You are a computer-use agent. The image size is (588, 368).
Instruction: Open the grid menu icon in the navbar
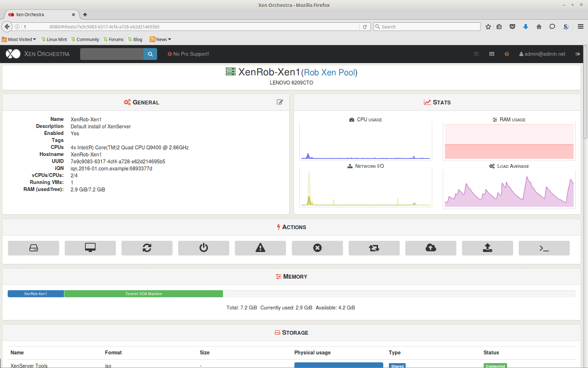(492, 54)
